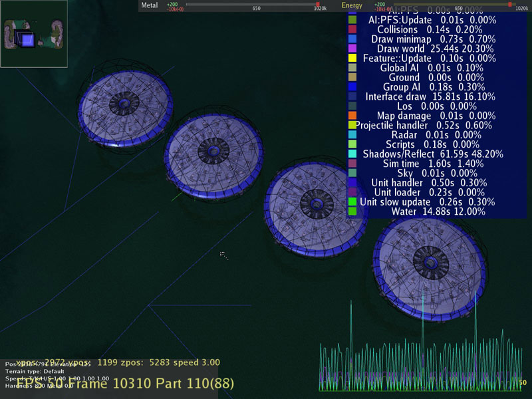This screenshot has height=399, width=532.
Task: Select the 'Unit handler 0.50s 0.30%' row
Action: 429,183
